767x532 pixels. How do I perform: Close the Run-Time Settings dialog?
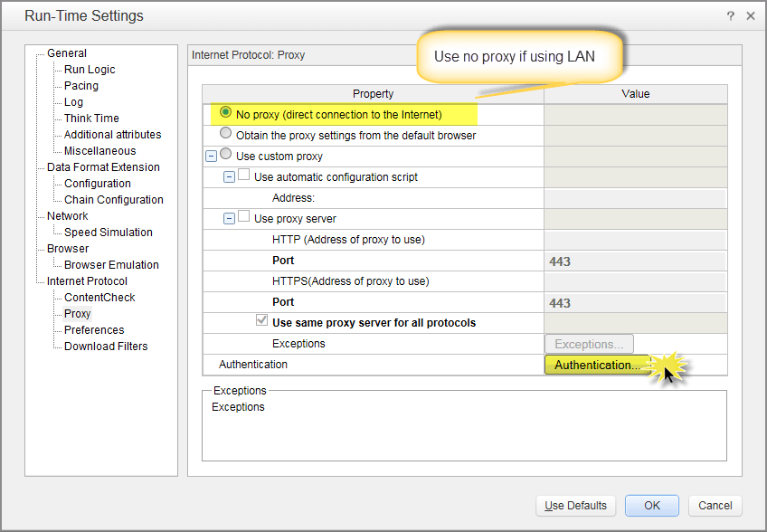pyautogui.click(x=750, y=16)
